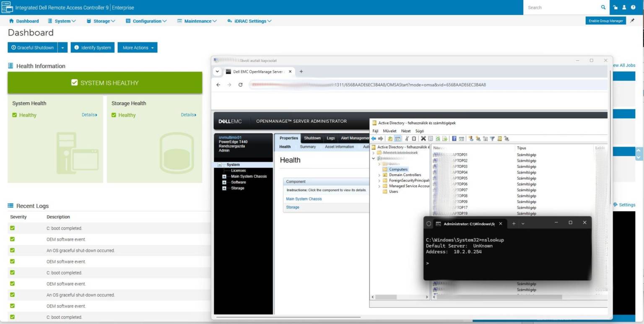Switch to the Shutdown tab in OpenManage
This screenshot has width=644, height=324.
point(312,138)
